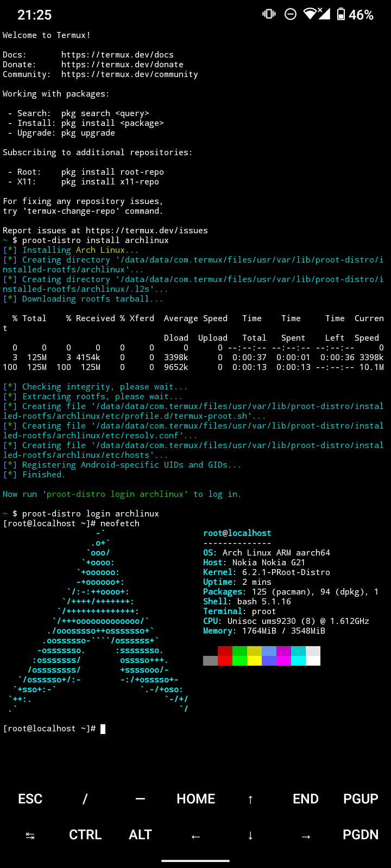The width and height of the screenshot is (391, 868).
Task: Tap the bright green neofetch color block
Action: (239, 661)
